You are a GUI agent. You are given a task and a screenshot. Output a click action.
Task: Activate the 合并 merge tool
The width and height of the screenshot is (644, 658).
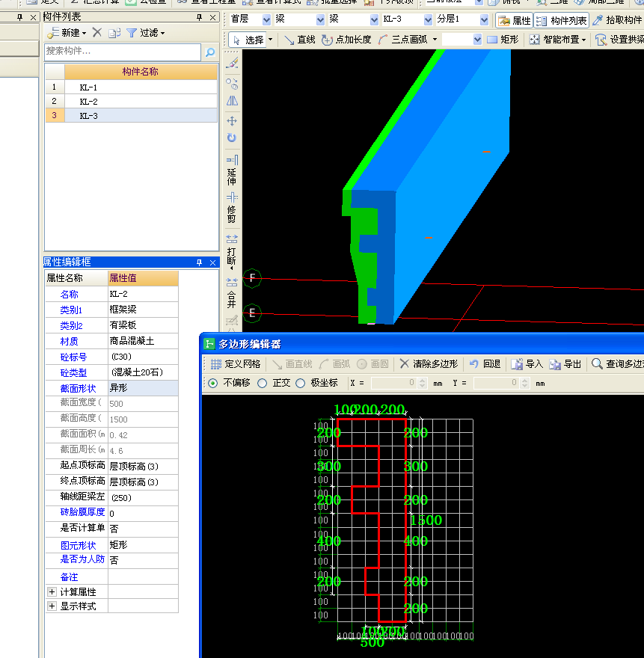click(x=232, y=293)
